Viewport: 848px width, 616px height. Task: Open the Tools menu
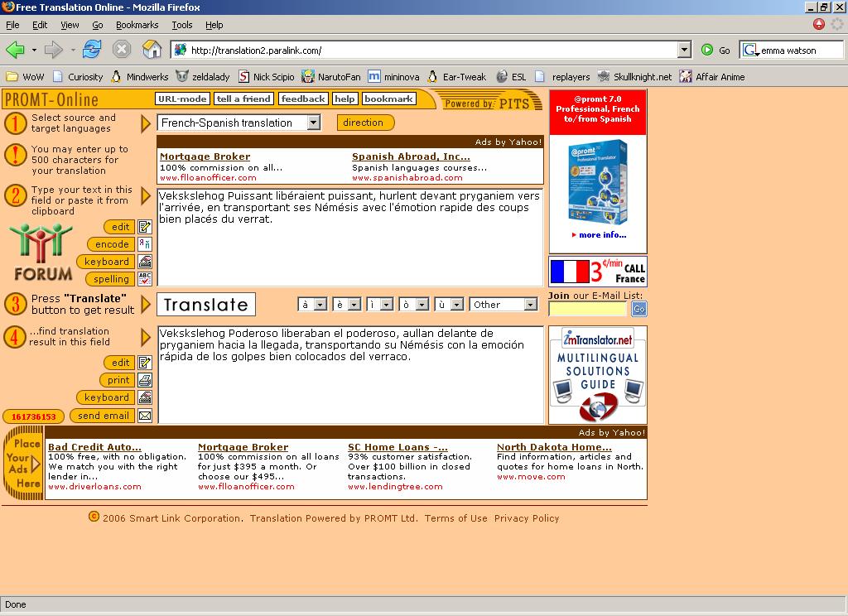tap(181, 25)
